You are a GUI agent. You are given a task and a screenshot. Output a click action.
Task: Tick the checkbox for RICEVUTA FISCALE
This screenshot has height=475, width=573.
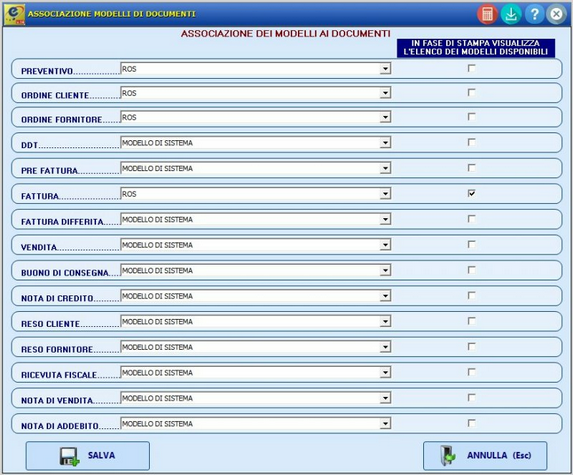point(472,372)
